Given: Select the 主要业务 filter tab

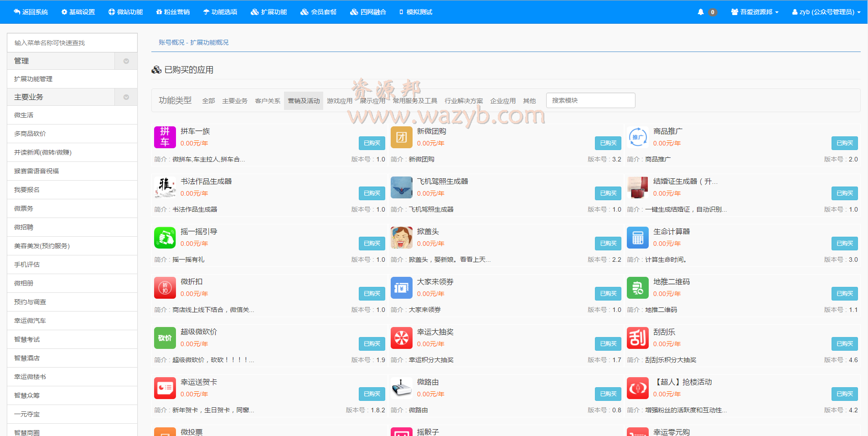Looking at the screenshot, I should [x=235, y=101].
